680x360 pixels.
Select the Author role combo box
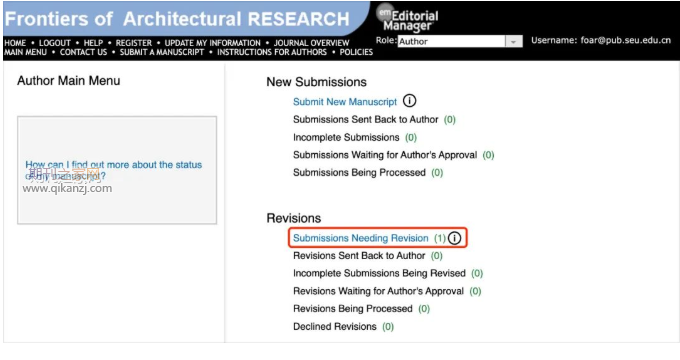pos(460,41)
